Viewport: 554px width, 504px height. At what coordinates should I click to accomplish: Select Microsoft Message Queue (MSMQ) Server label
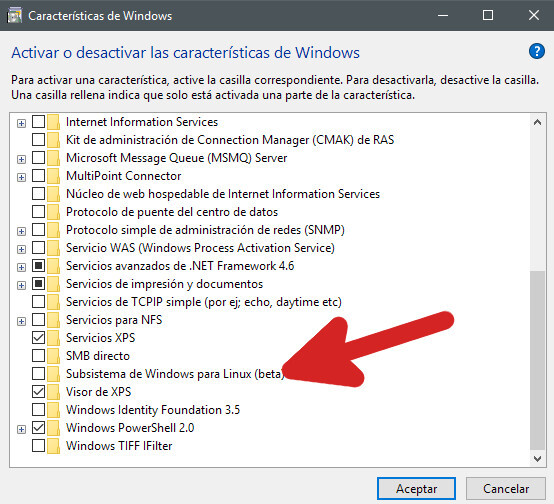176,158
